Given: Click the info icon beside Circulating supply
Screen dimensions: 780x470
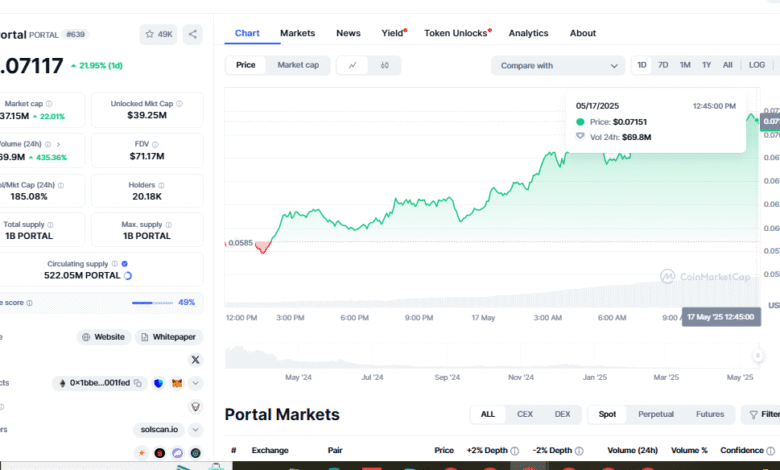Looking at the screenshot, I should point(114,264).
